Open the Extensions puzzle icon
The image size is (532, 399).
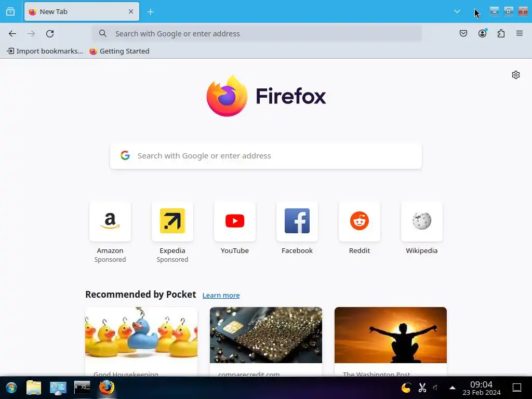(501, 33)
